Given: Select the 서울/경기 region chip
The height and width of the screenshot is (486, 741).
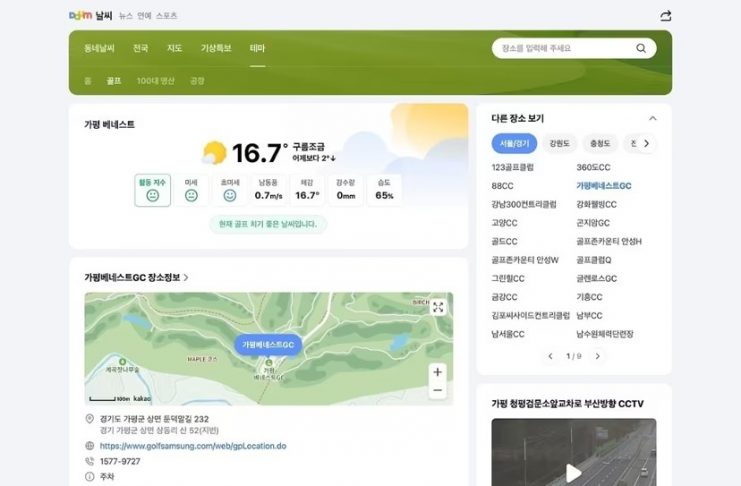Looking at the screenshot, I should coord(514,143).
